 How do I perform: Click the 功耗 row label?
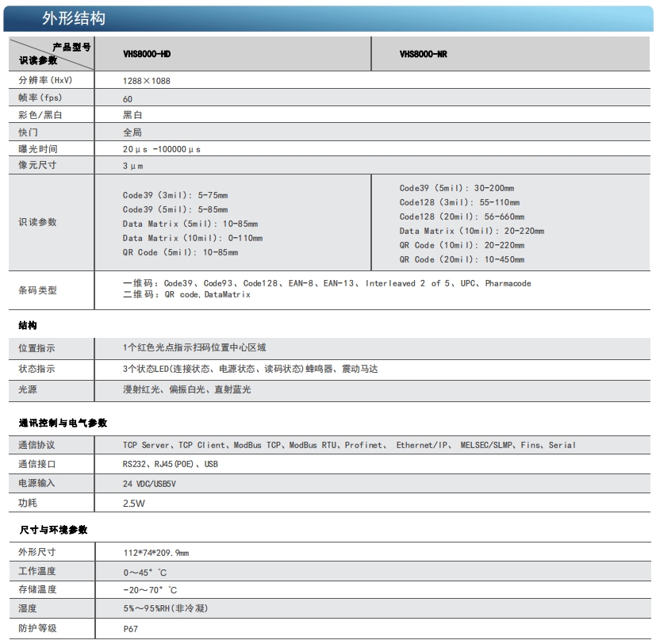coord(28,503)
